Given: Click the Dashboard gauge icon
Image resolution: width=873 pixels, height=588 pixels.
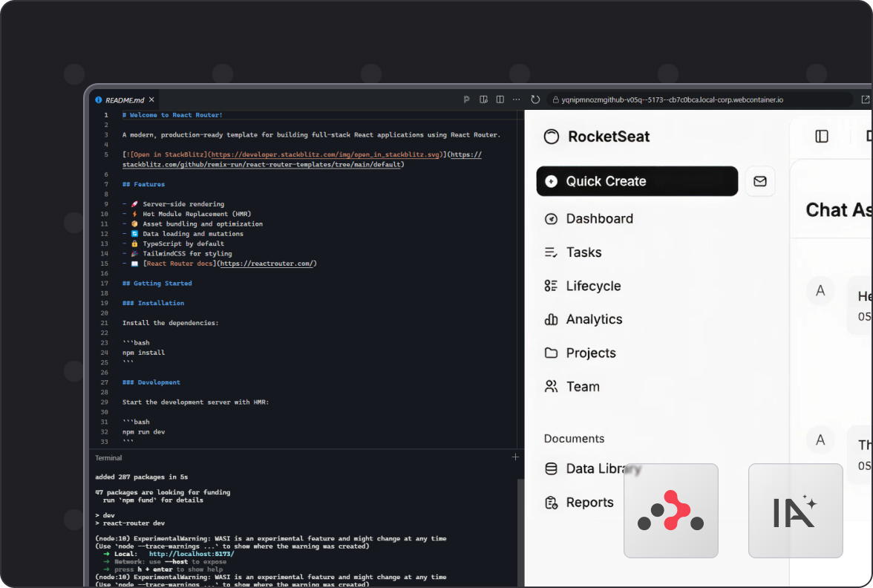Looking at the screenshot, I should (551, 219).
